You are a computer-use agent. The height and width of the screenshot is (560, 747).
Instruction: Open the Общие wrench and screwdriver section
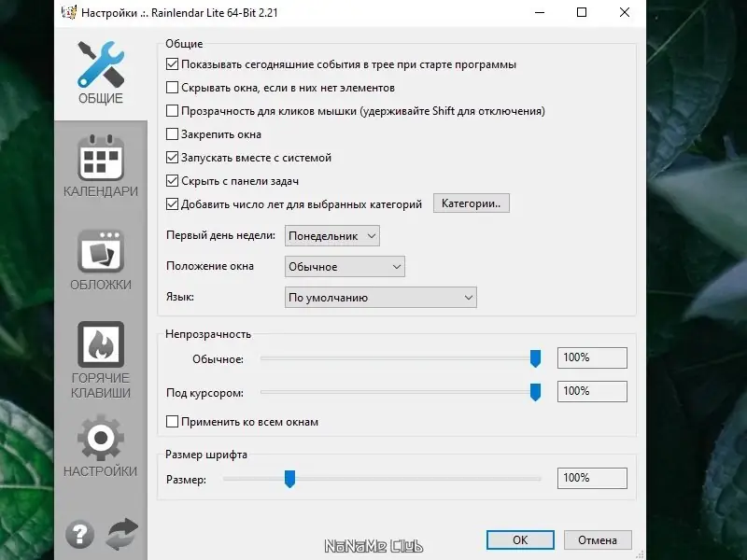[x=101, y=74]
